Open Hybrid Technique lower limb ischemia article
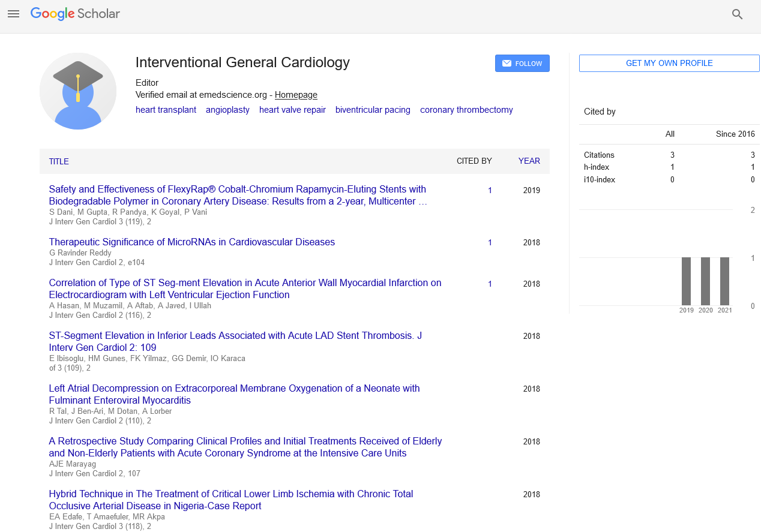 coord(230,500)
